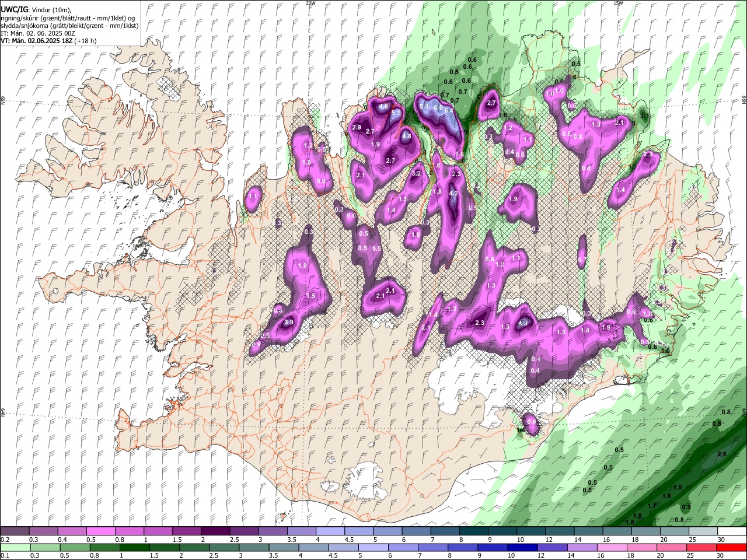Click the 5.1 precipitation value in the north
Screen dimensions: 747x560
click(396, 113)
